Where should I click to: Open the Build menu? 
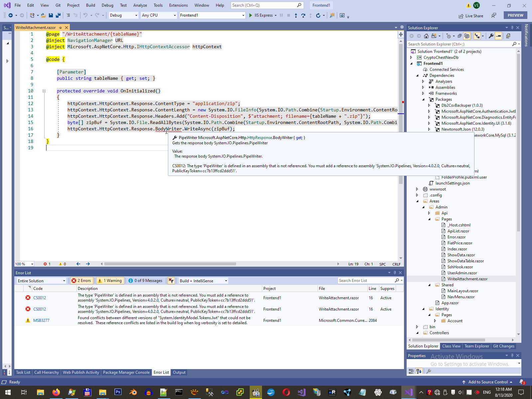[90, 5]
